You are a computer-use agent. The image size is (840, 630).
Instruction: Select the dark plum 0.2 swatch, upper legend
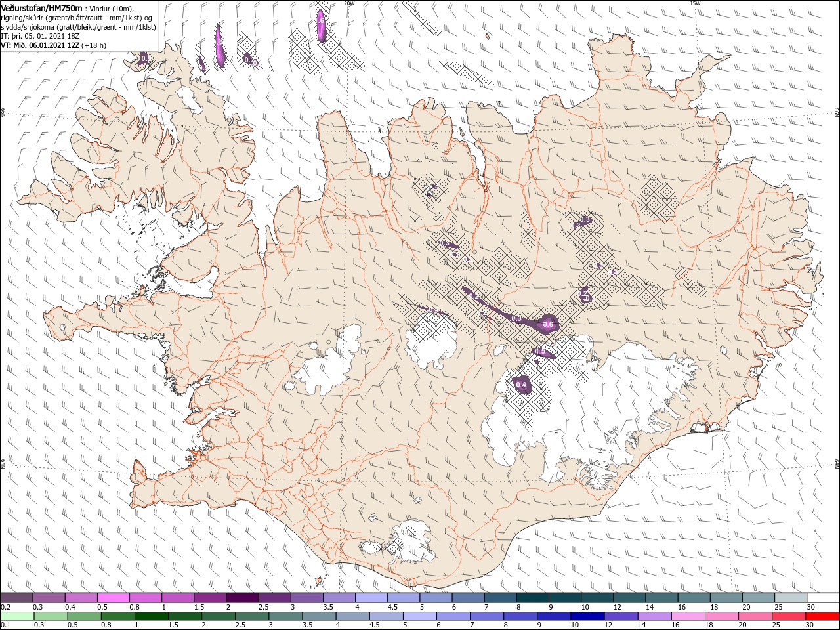click(x=16, y=598)
